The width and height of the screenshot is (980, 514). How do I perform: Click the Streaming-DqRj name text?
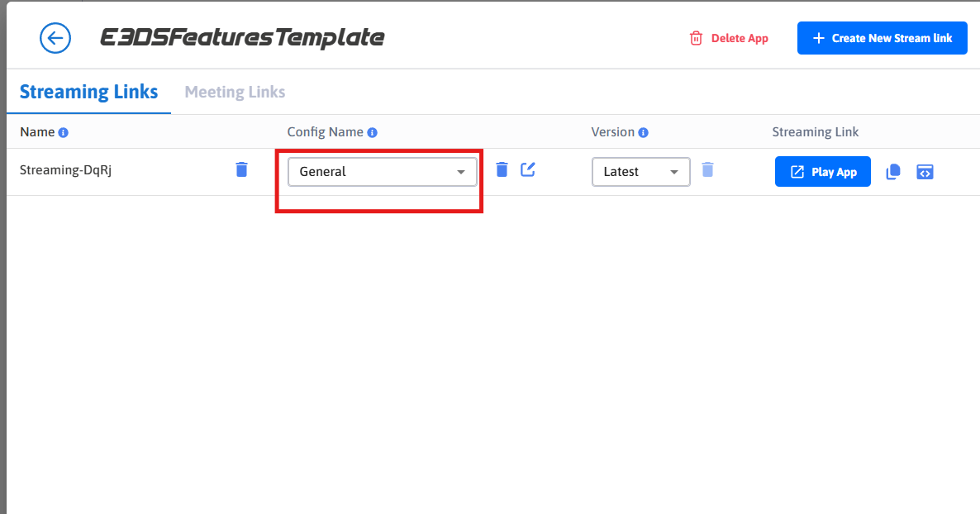point(65,170)
